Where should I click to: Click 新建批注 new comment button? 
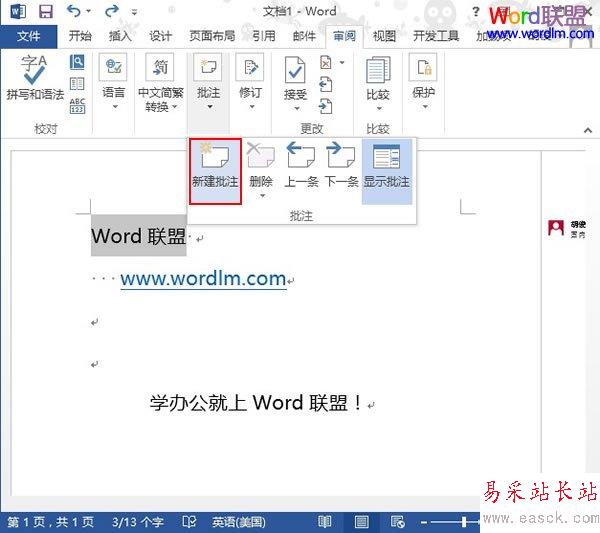tap(215, 171)
